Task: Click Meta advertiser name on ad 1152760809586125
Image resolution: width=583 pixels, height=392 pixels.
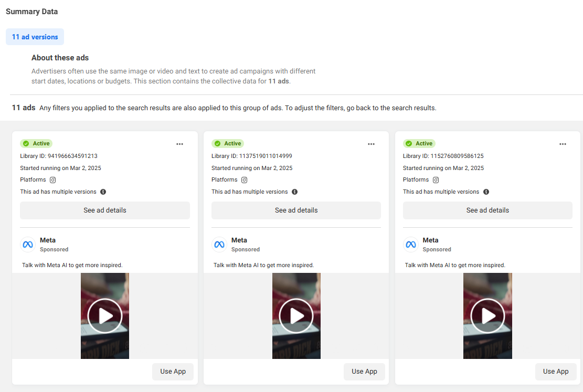Action: [430, 240]
